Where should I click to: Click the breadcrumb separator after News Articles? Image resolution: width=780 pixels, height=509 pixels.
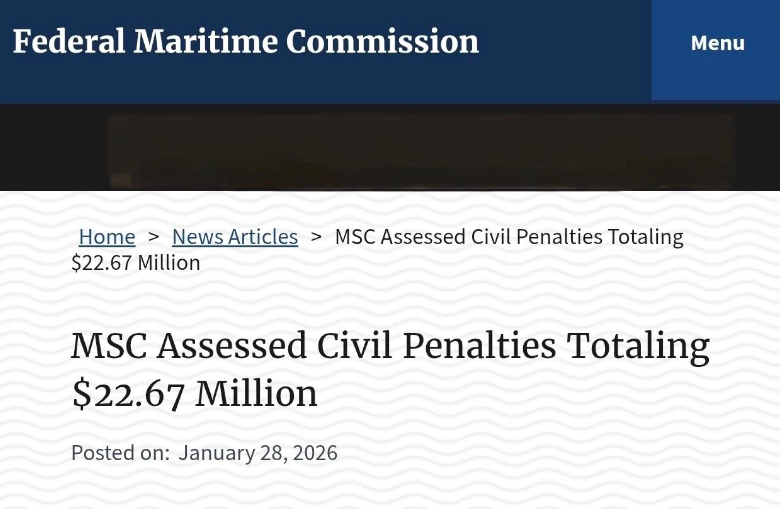click(x=316, y=237)
